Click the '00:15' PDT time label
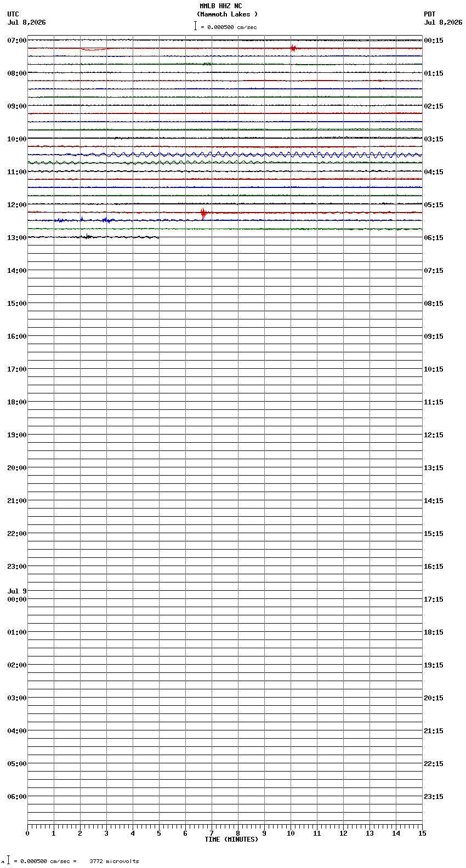The width and height of the screenshot is (466, 868). 434,41
